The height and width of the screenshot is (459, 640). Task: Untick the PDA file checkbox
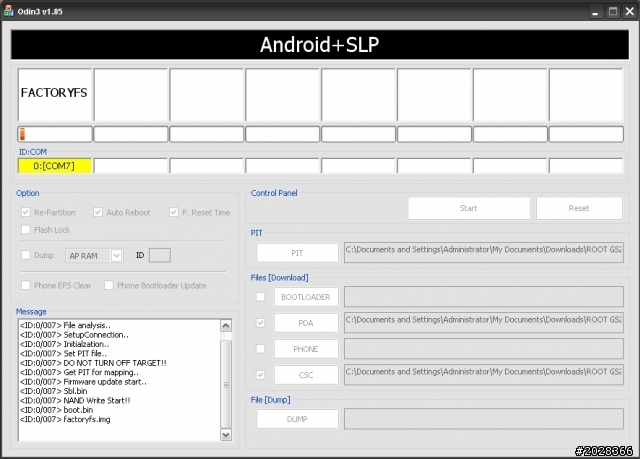[x=260, y=323]
